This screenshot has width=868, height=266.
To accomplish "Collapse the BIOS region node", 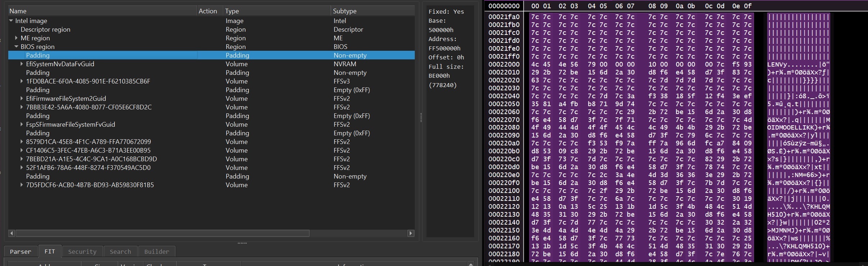I will pos(16,46).
